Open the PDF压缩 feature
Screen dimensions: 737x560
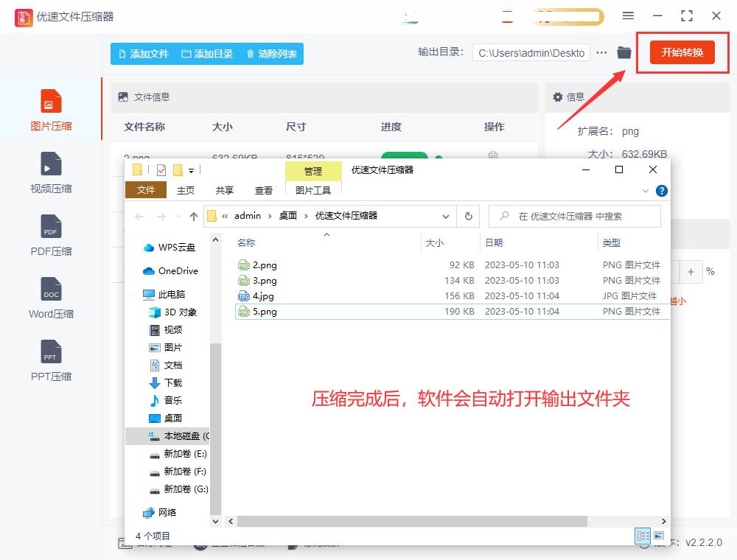(49, 234)
